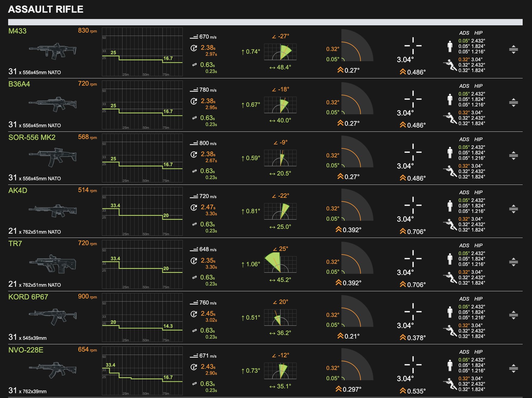Click the standing soldier icon in the KORD 6P67 row
532x398 pixels.
point(450,312)
